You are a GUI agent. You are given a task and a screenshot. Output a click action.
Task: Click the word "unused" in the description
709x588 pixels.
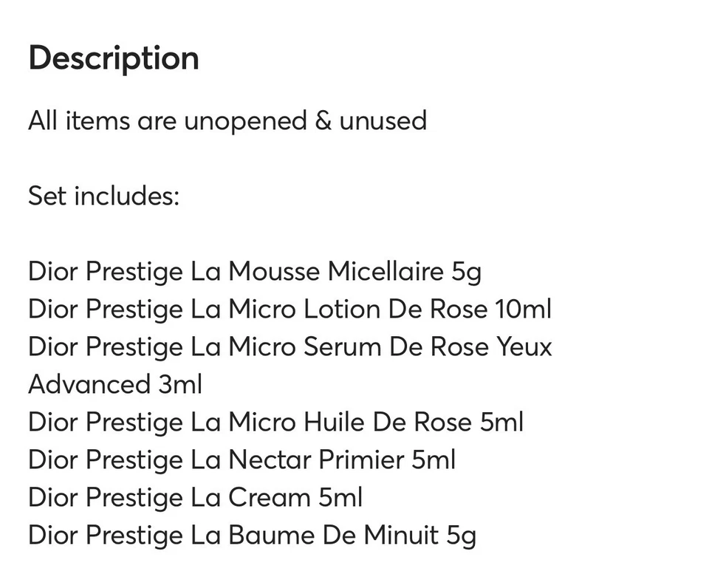pos(383,120)
